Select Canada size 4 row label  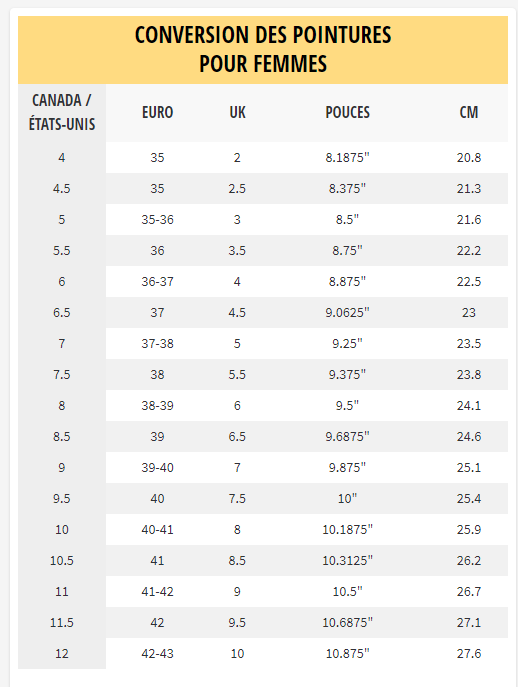pos(62,158)
